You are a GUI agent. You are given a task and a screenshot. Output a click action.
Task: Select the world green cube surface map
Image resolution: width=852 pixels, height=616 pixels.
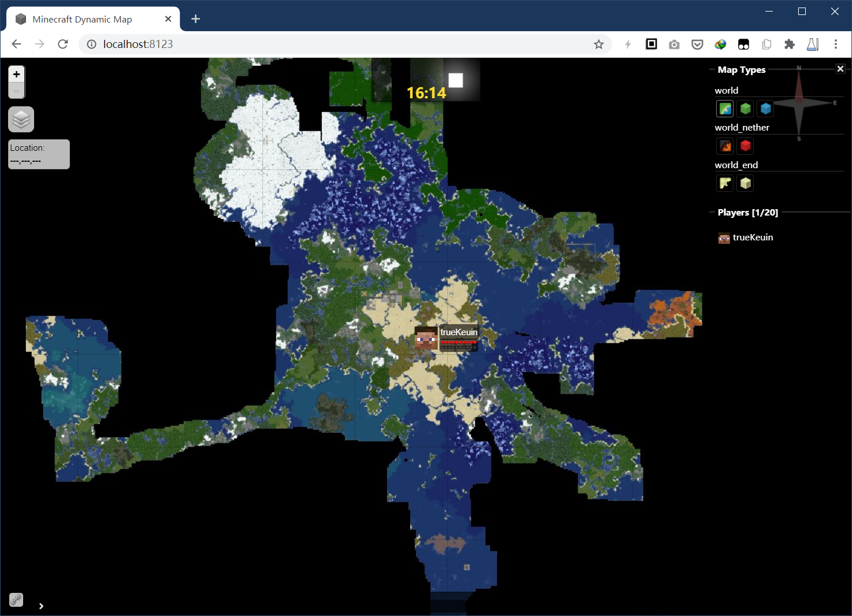tap(746, 109)
